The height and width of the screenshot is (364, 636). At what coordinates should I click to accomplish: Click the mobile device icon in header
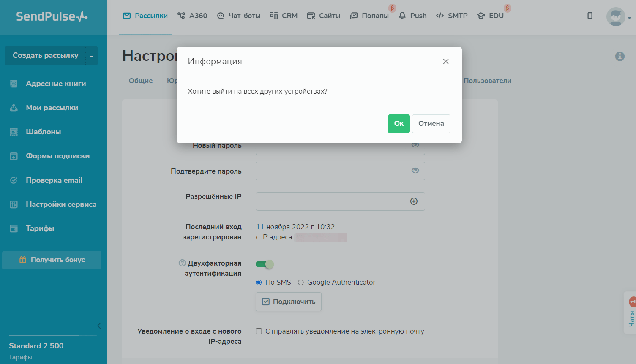click(x=590, y=16)
